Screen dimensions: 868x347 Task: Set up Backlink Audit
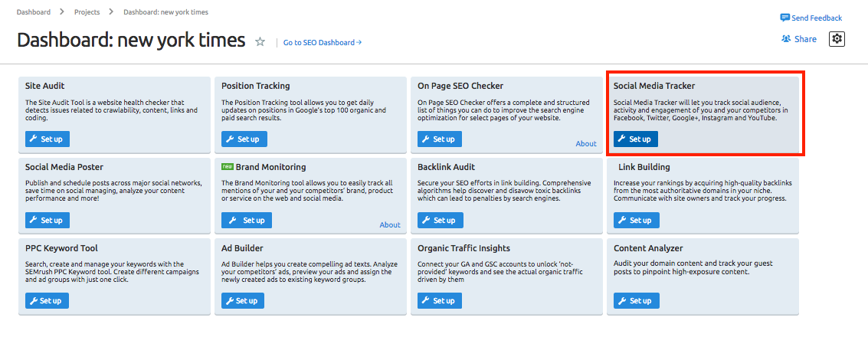[x=440, y=220]
